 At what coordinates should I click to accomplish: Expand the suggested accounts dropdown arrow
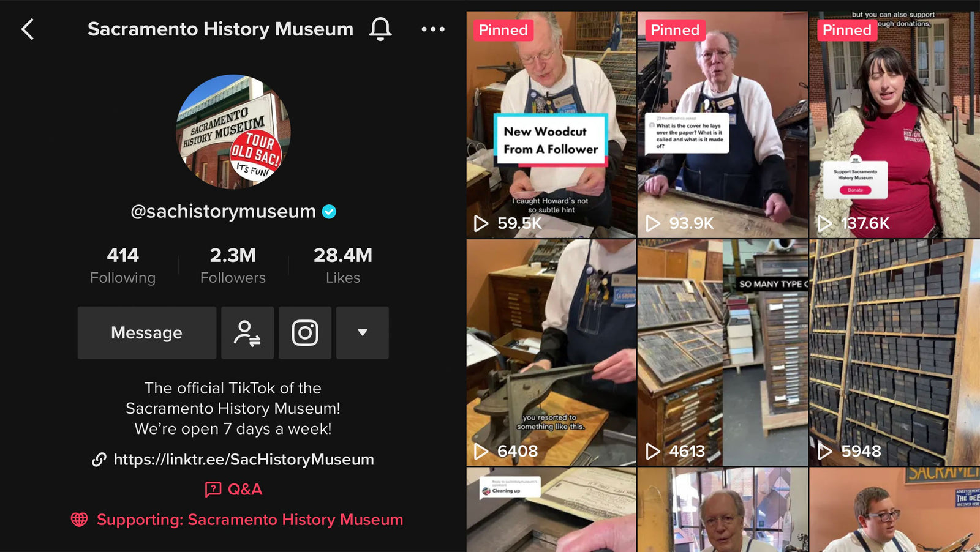[x=363, y=333]
